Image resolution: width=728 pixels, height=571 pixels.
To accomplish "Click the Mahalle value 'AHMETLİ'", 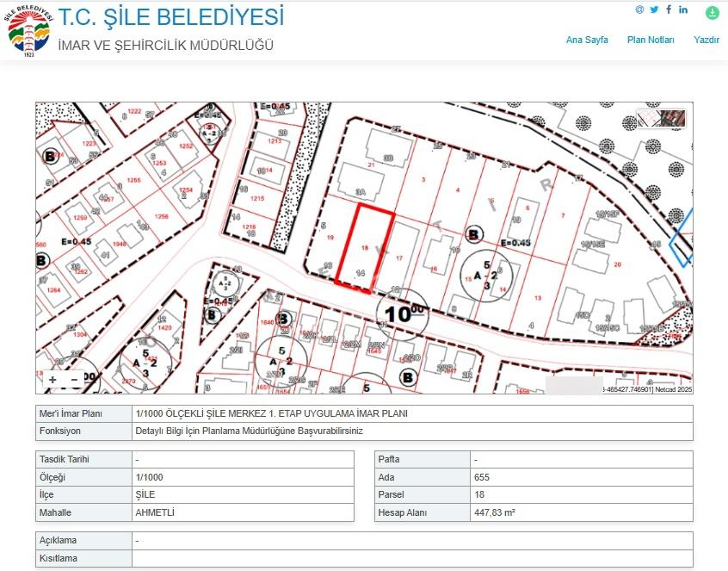I will click(155, 512).
